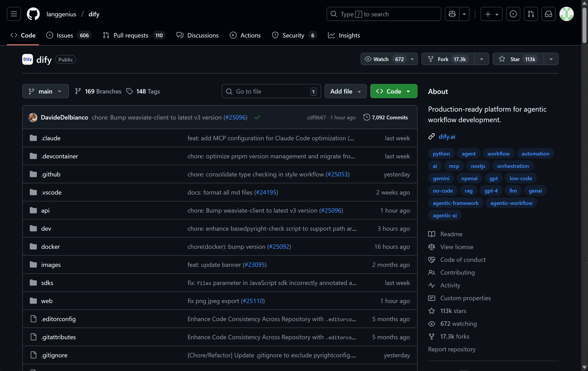Open the hamburger navigation menu

click(x=14, y=14)
